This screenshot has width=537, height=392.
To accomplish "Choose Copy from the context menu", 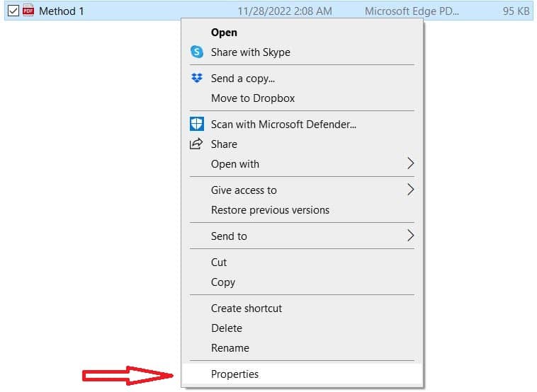I will pos(302,282).
